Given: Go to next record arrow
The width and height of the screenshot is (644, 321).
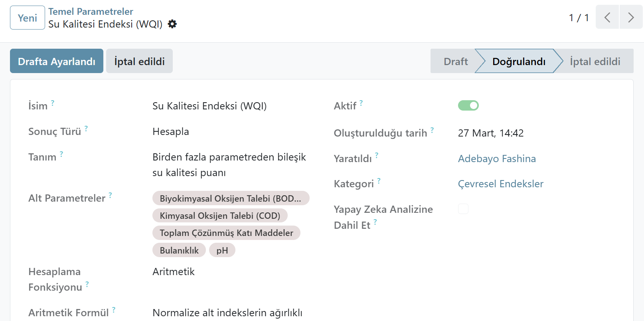Looking at the screenshot, I should pos(631,17).
